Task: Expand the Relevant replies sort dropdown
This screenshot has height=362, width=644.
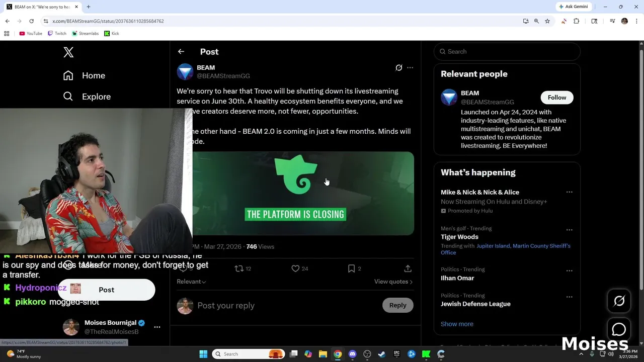Action: (191, 282)
